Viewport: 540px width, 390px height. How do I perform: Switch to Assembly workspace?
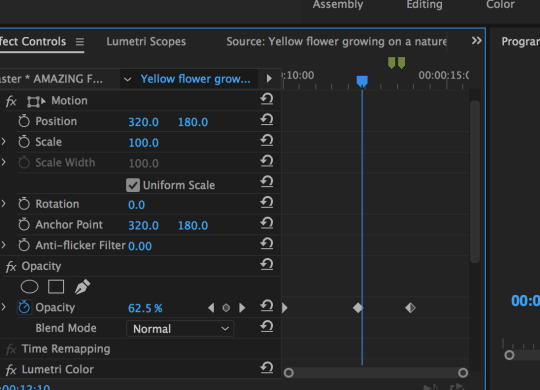pyautogui.click(x=338, y=4)
